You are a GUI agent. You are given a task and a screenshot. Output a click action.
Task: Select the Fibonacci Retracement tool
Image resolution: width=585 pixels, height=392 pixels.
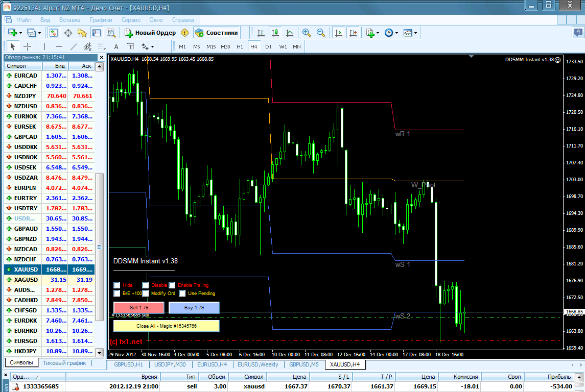tap(102, 46)
